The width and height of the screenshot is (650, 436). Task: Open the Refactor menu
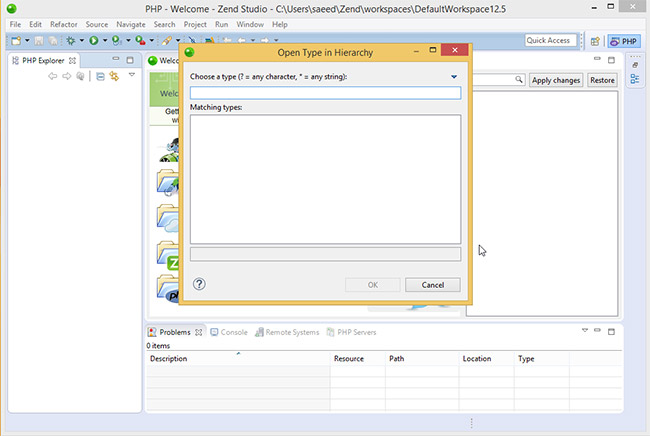click(63, 24)
